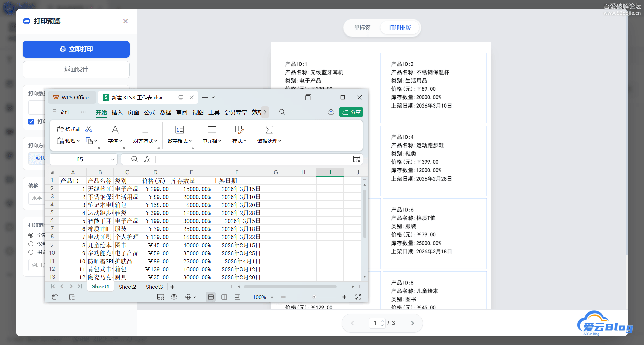
Task: Click the Return to Design button
Action: (76, 70)
